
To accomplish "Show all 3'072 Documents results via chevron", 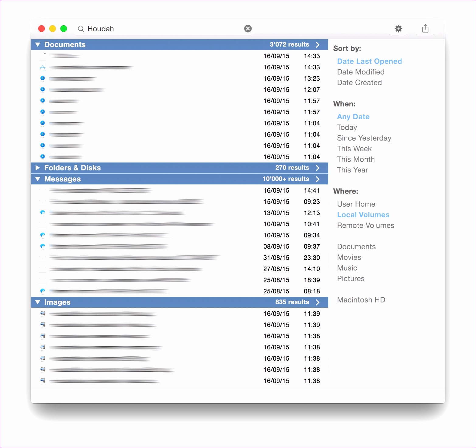I will click(318, 45).
